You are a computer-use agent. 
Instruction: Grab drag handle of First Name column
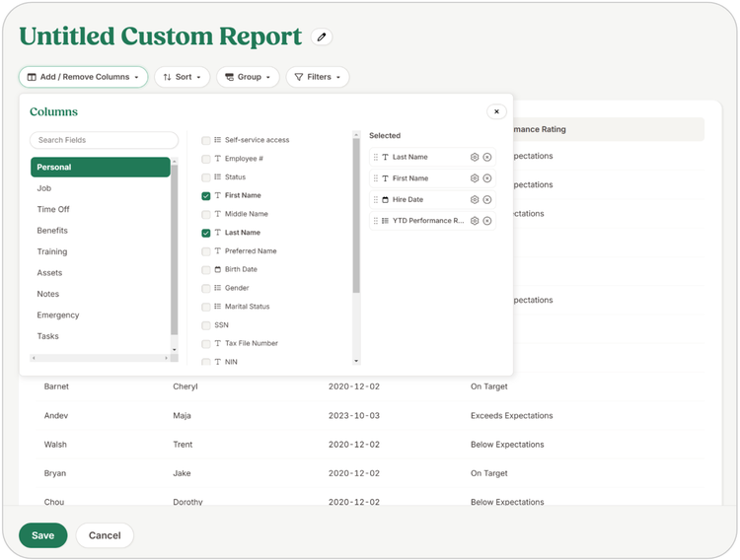pyautogui.click(x=376, y=178)
